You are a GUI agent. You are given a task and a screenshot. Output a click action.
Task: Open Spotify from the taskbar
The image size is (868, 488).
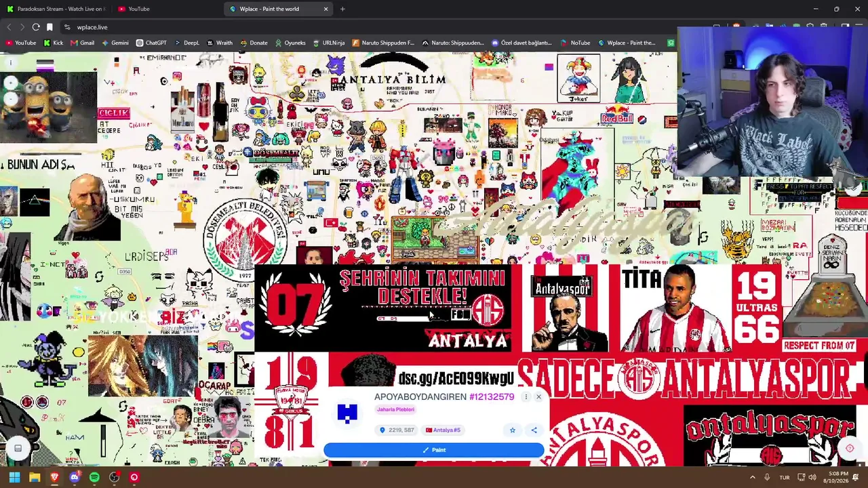pyautogui.click(x=94, y=477)
